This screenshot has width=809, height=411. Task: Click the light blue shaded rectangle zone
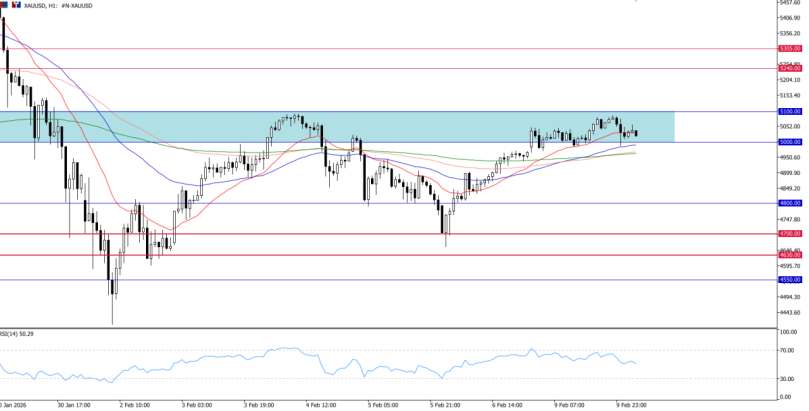337,127
